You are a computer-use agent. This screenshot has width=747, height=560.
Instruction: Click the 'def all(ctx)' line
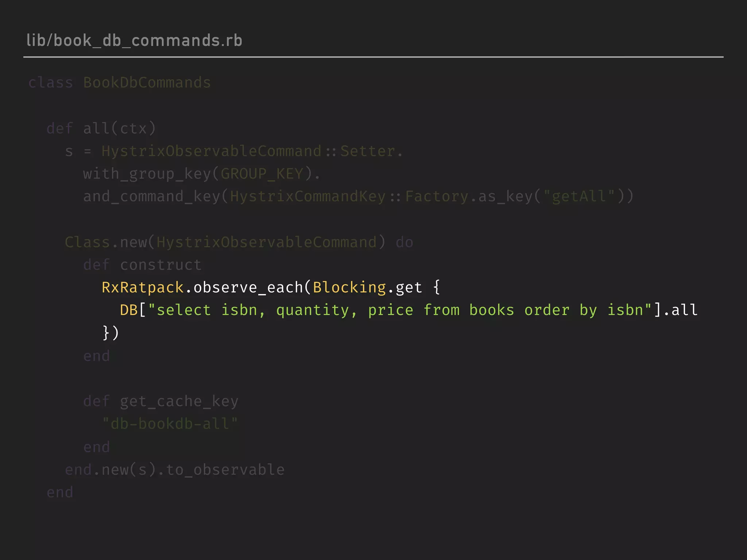[101, 128]
